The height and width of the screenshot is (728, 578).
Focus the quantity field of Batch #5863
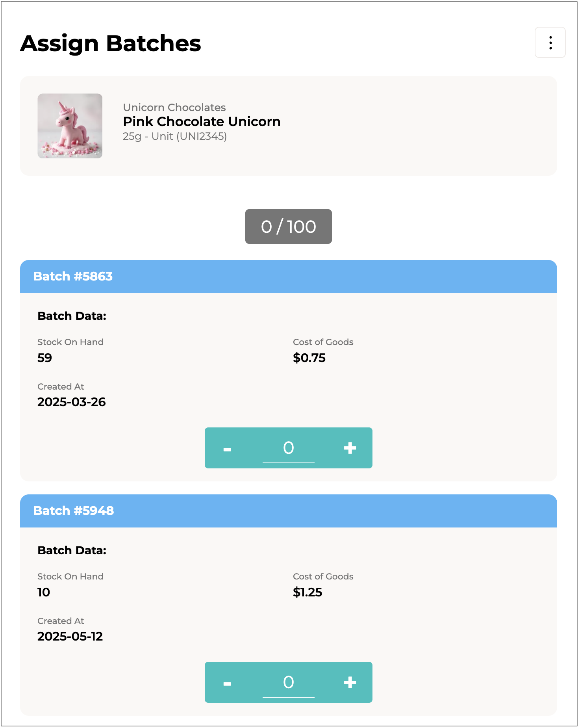pyautogui.click(x=289, y=448)
